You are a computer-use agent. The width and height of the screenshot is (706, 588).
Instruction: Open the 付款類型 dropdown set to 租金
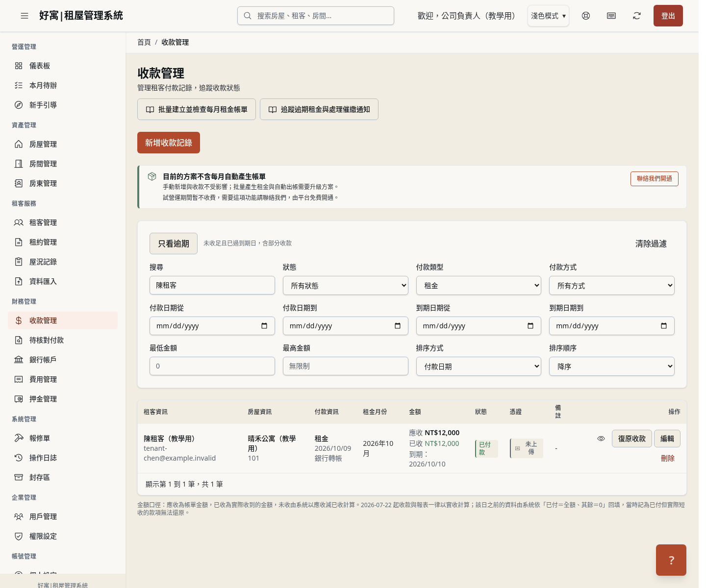pyautogui.click(x=479, y=286)
